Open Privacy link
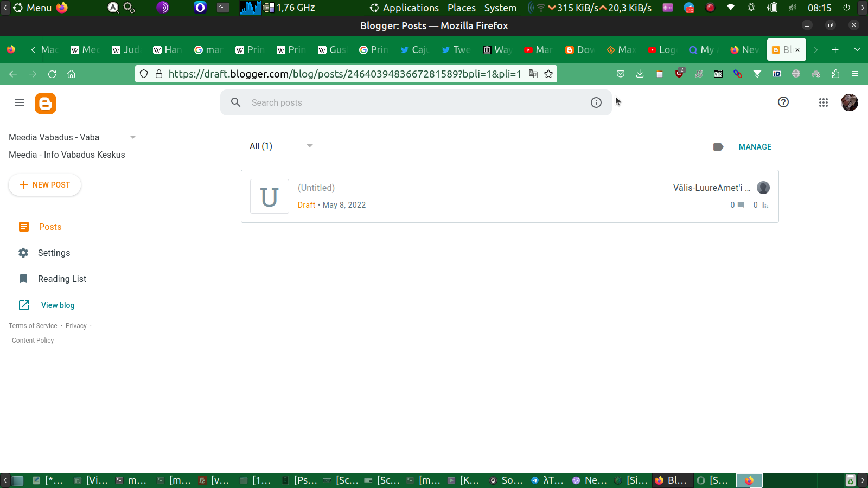The height and width of the screenshot is (488, 868). tap(76, 326)
